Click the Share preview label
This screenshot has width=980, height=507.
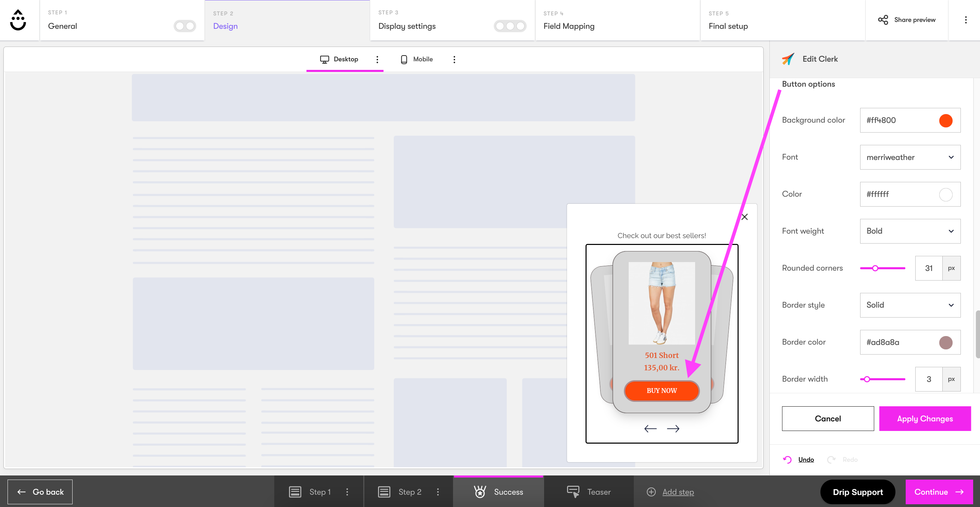pos(915,20)
